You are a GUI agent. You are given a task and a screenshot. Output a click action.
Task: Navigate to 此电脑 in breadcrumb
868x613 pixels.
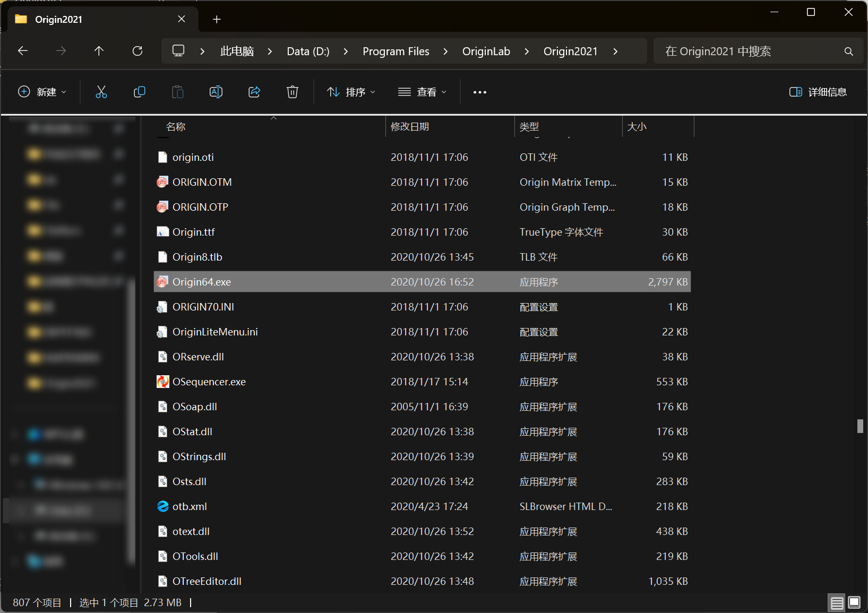point(237,51)
